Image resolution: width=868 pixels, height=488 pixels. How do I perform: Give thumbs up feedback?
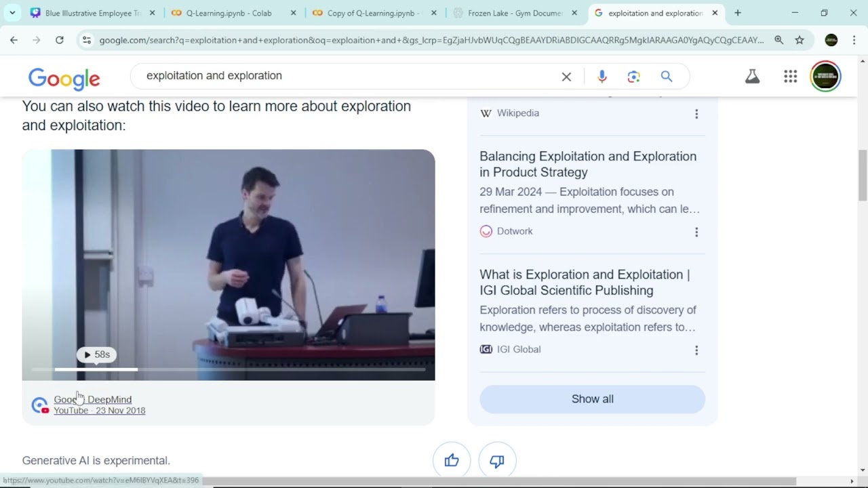[452, 461]
